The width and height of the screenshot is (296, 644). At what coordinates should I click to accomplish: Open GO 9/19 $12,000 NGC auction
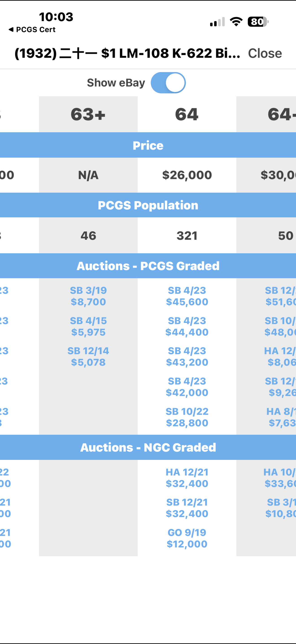(187, 538)
